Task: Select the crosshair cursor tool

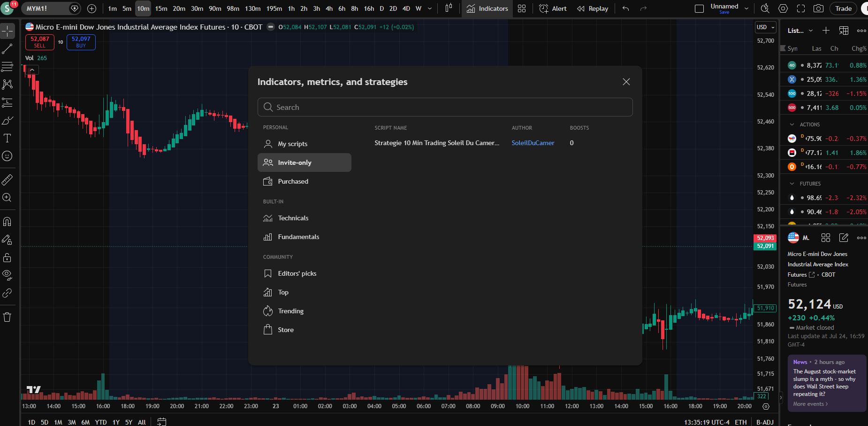Action: pos(8,31)
